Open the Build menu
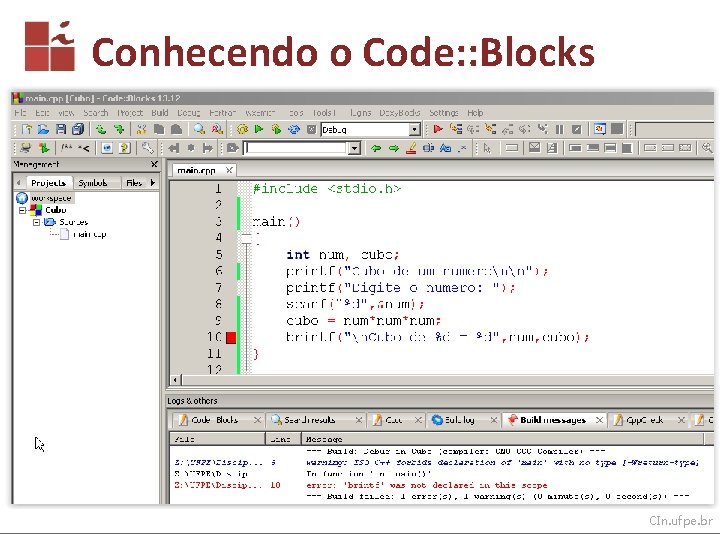 coord(160,113)
